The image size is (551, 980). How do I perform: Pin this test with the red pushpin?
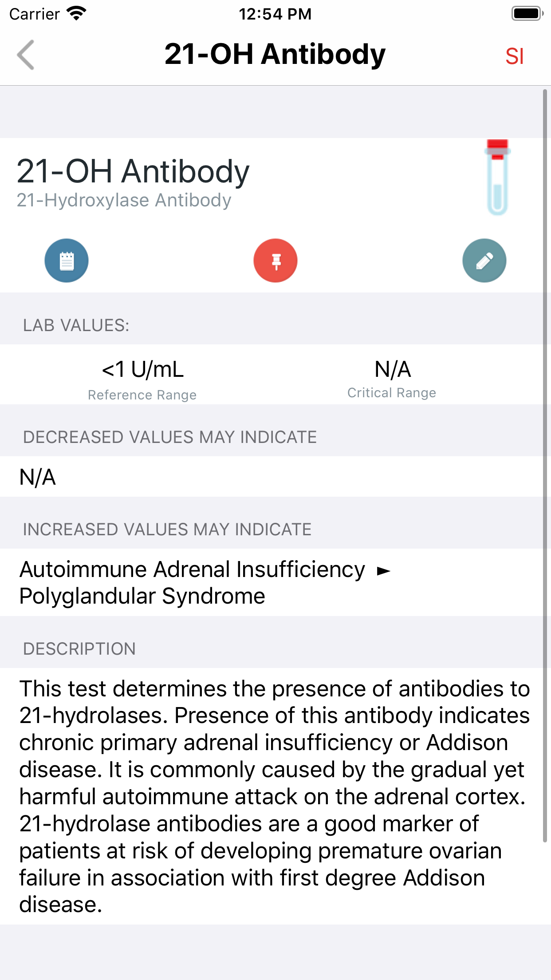pyautogui.click(x=275, y=261)
